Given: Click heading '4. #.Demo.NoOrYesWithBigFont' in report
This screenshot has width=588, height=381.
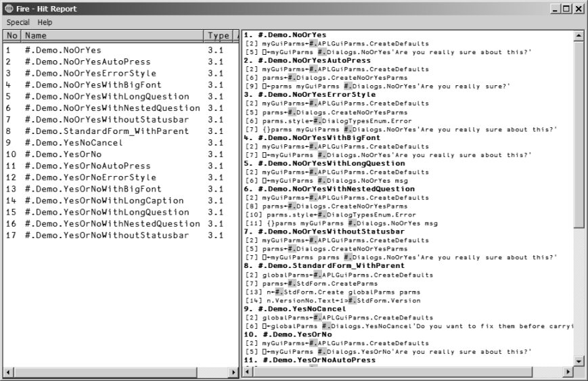Looking at the screenshot, I should click(x=312, y=137).
